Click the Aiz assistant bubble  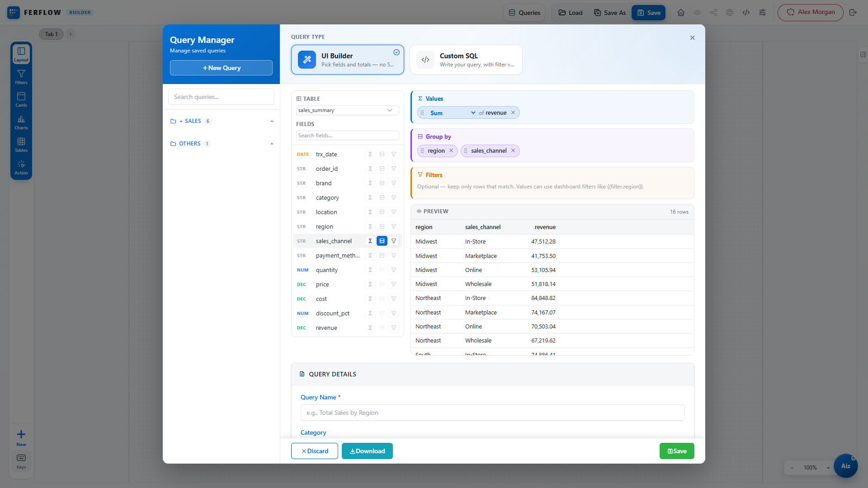845,466
